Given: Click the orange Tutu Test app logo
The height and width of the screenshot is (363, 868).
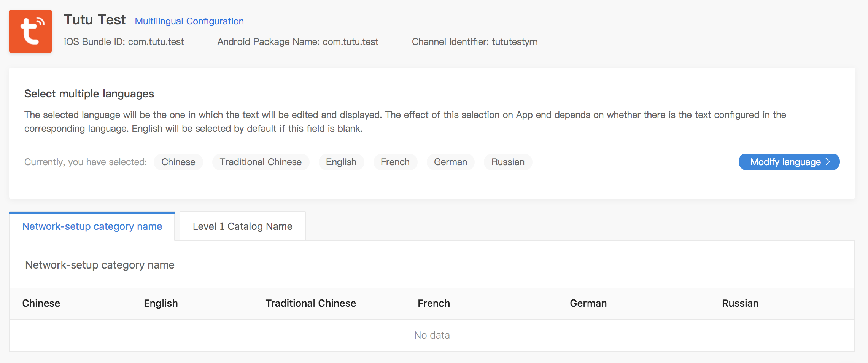Looking at the screenshot, I should (x=30, y=31).
